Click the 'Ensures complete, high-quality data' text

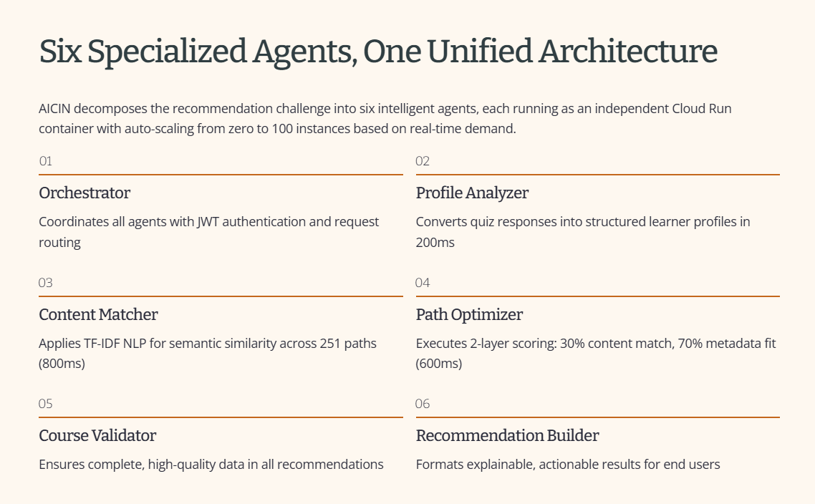click(211, 465)
